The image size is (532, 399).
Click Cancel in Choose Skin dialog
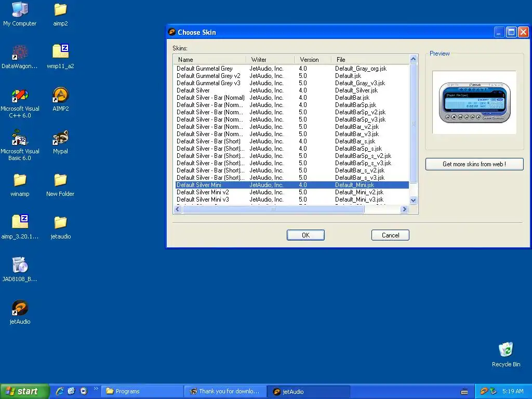(x=390, y=235)
